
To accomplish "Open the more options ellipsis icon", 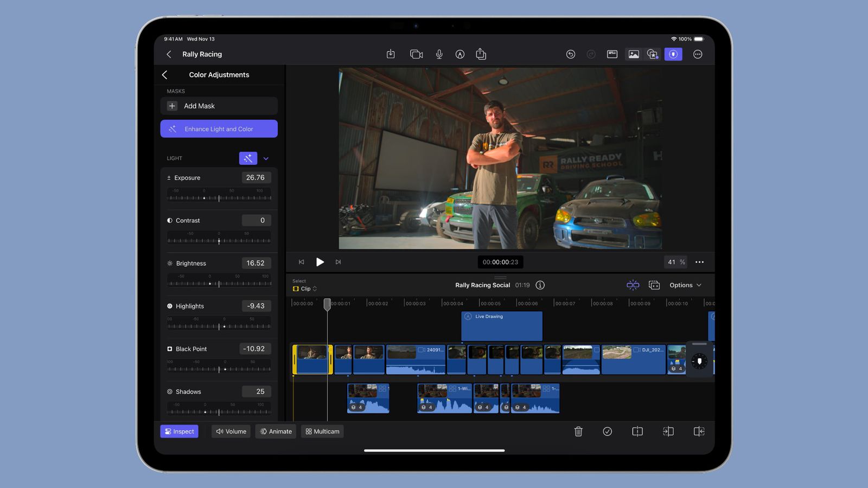I will [x=698, y=54].
